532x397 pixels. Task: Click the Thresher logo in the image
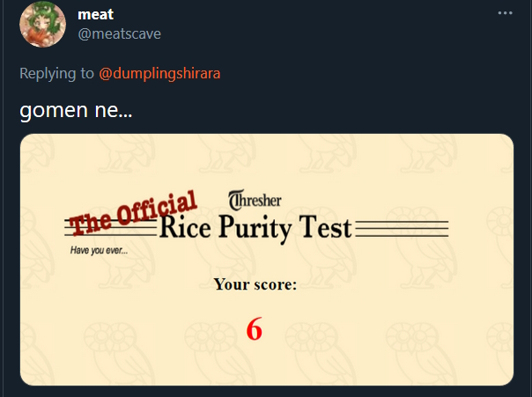tap(255, 200)
